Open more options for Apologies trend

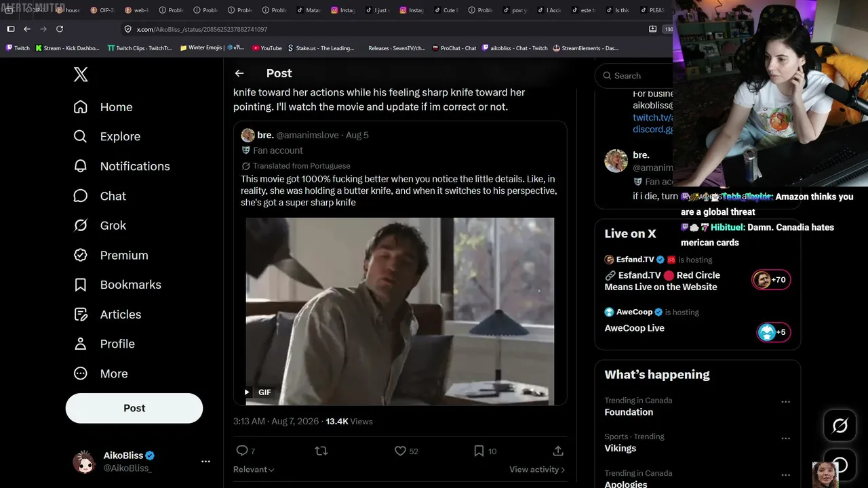pos(785,475)
